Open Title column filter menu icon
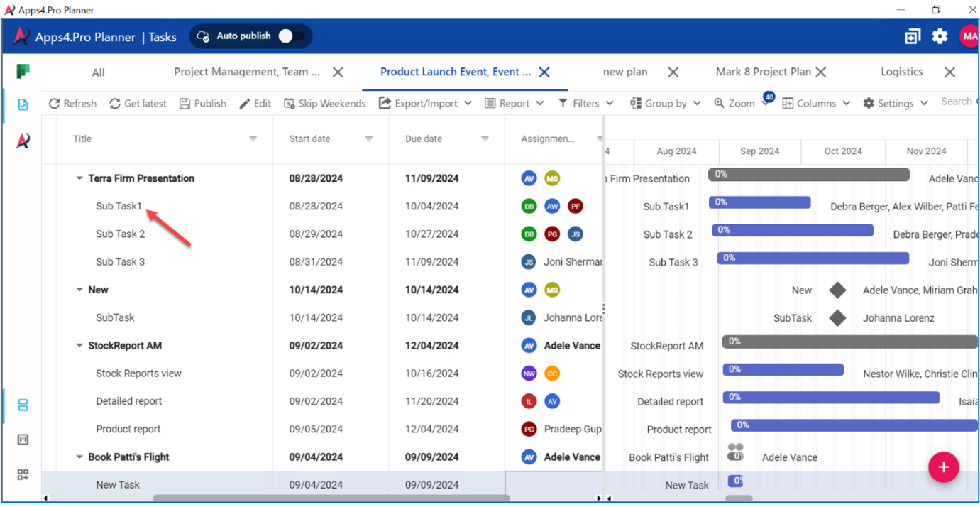The height and width of the screenshot is (507, 980). click(x=253, y=139)
